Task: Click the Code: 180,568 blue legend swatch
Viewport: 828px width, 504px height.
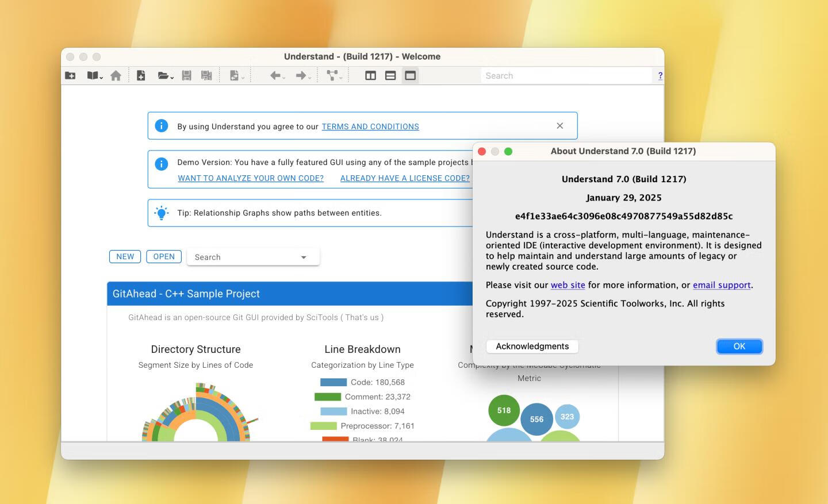Action: click(333, 382)
